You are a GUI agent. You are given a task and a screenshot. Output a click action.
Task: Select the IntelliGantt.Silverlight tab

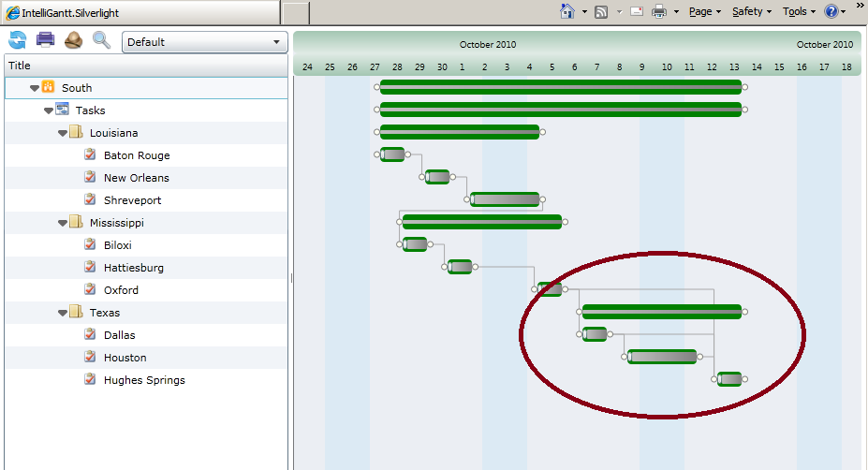(x=141, y=13)
